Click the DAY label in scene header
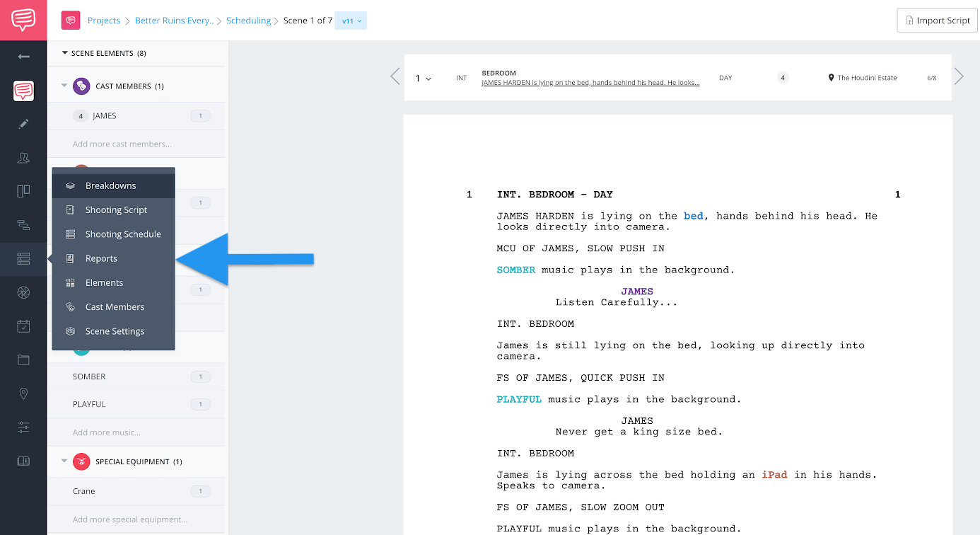This screenshot has height=535, width=980. [725, 78]
